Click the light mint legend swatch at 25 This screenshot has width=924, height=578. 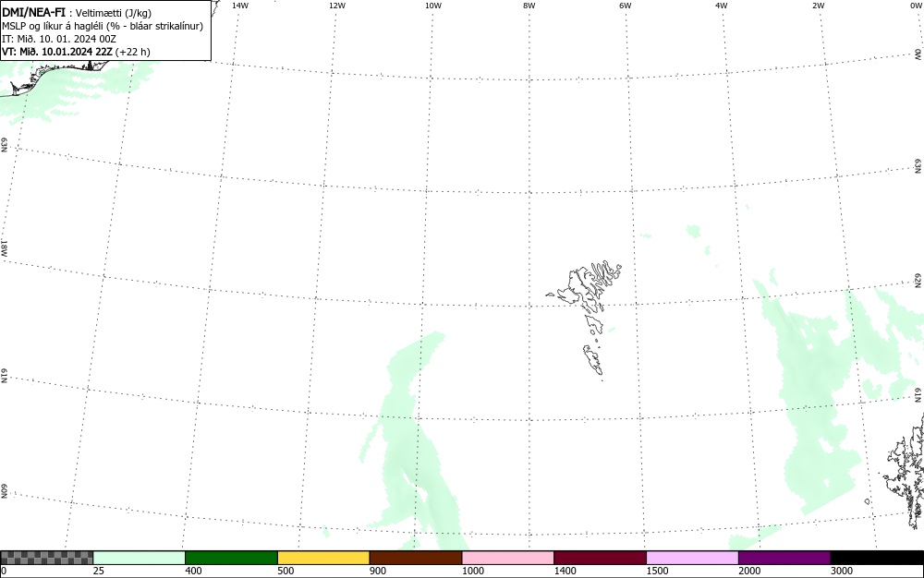pyautogui.click(x=140, y=558)
